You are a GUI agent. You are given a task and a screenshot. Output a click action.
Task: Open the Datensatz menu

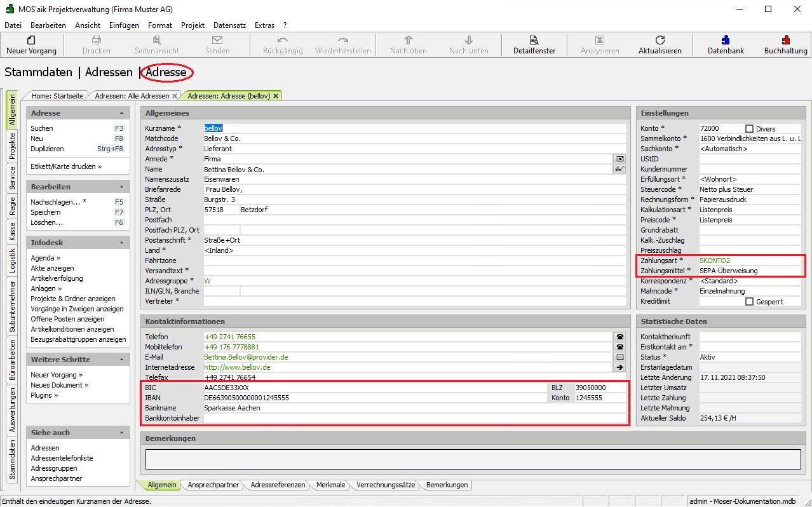point(230,25)
